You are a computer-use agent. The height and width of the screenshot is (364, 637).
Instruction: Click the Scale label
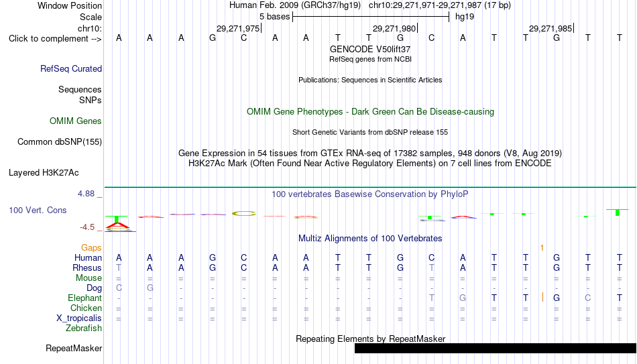tap(91, 17)
